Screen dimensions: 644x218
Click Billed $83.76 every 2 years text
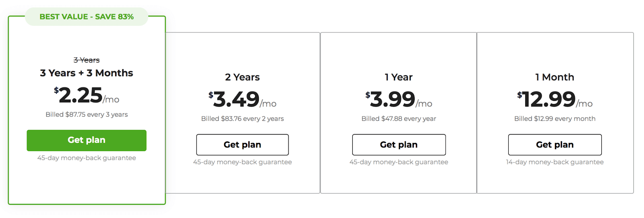point(242,118)
